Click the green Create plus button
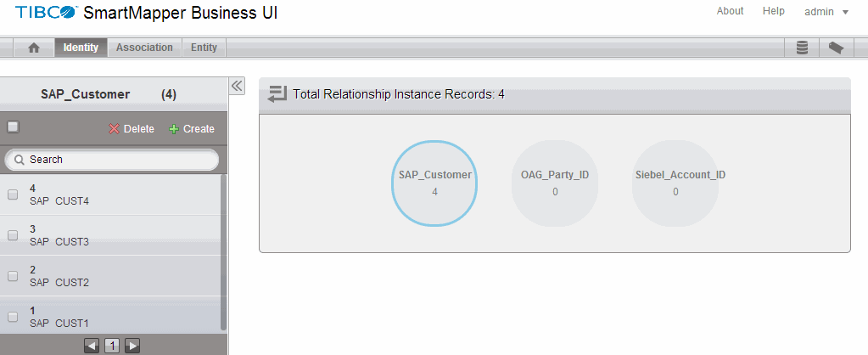The width and height of the screenshot is (868, 355). pyautogui.click(x=192, y=129)
